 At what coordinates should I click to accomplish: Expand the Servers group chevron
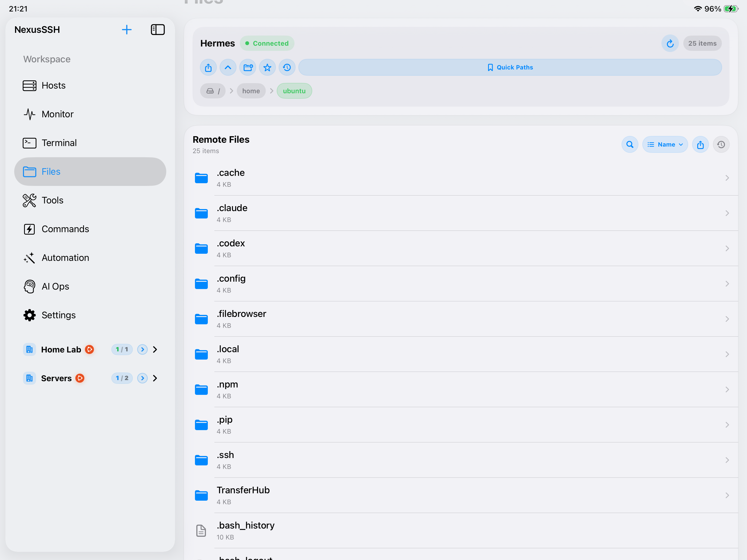pos(155,378)
